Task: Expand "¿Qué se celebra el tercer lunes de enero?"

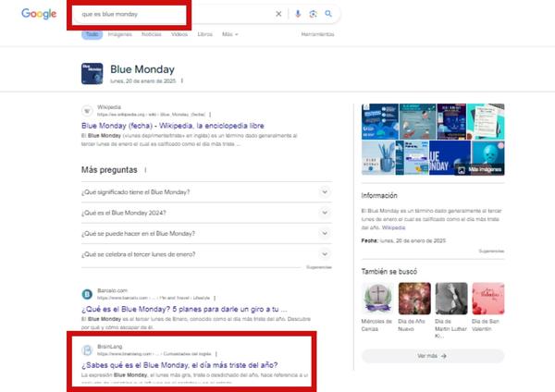Action: (x=324, y=253)
